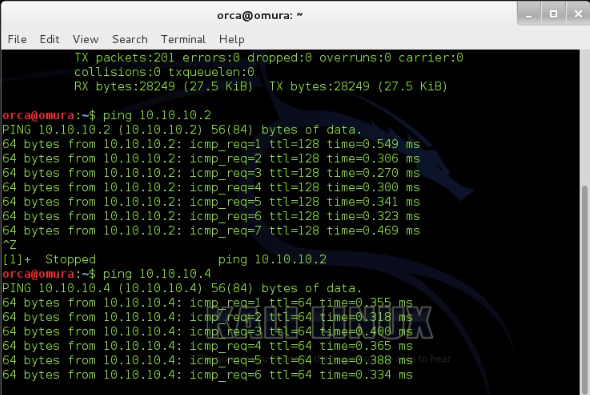Click the 'ping 10.10.10.2' command text after the prompt

pyautogui.click(x=157, y=115)
